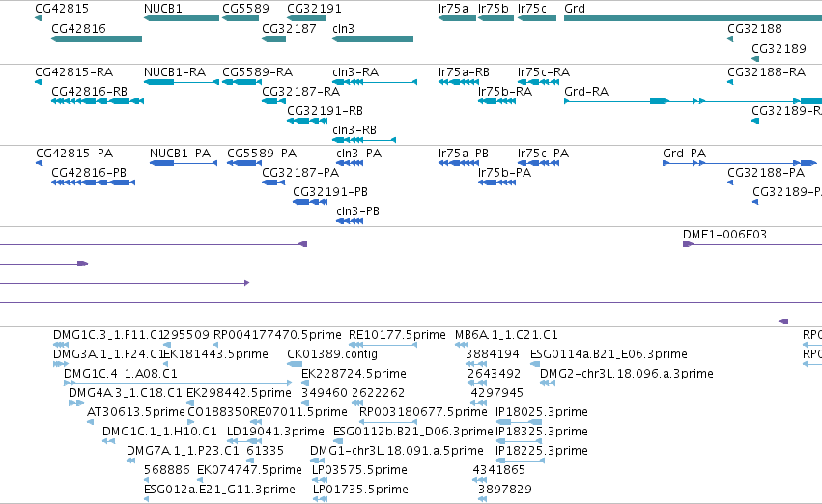Click the DMG7A.1_1.P23.C1 EST label

tap(183, 451)
